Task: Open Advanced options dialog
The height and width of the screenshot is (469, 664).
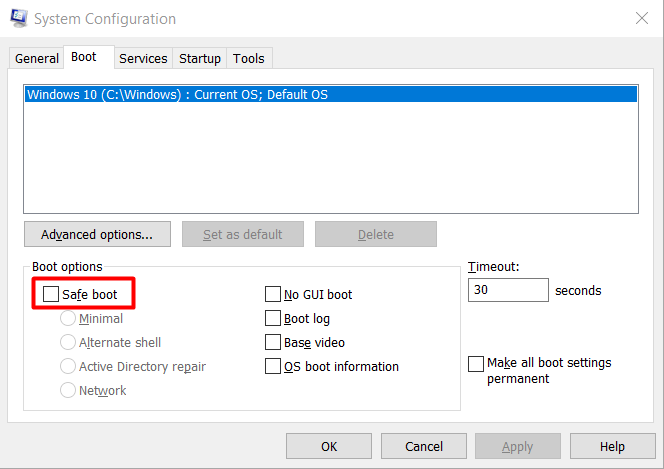Action: click(97, 235)
